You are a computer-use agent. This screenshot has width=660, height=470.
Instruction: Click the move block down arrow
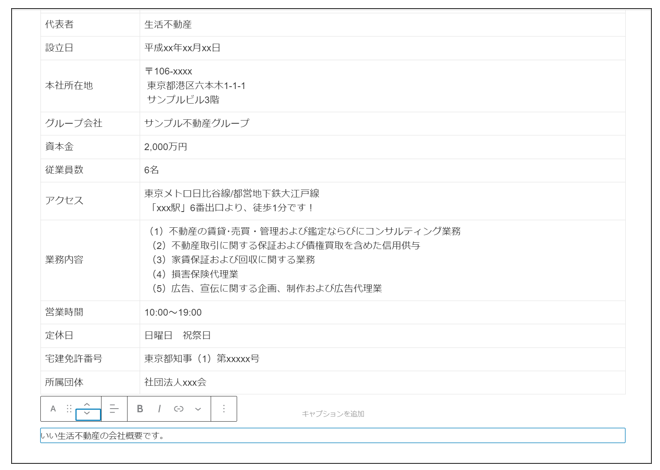click(x=88, y=414)
